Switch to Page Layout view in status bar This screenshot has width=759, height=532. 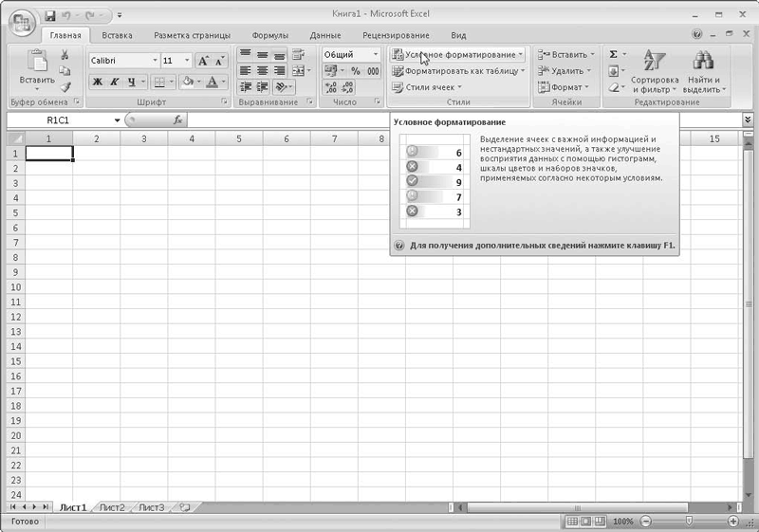585,522
